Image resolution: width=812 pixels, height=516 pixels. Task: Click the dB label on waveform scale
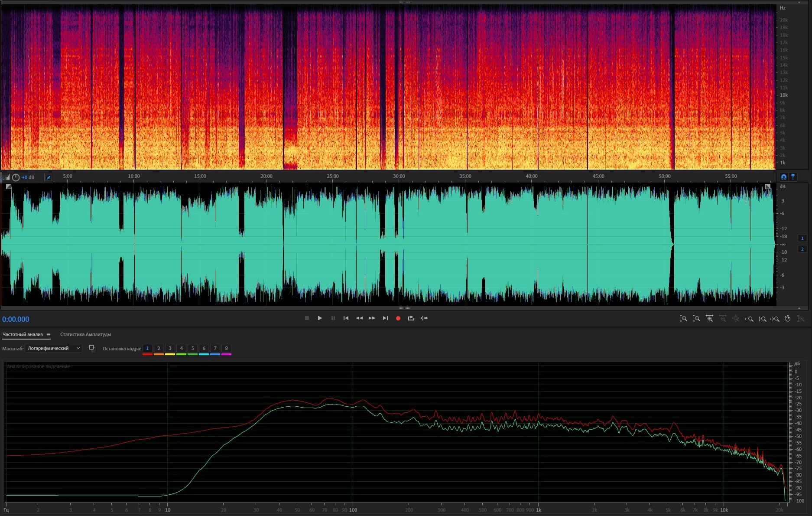(782, 186)
